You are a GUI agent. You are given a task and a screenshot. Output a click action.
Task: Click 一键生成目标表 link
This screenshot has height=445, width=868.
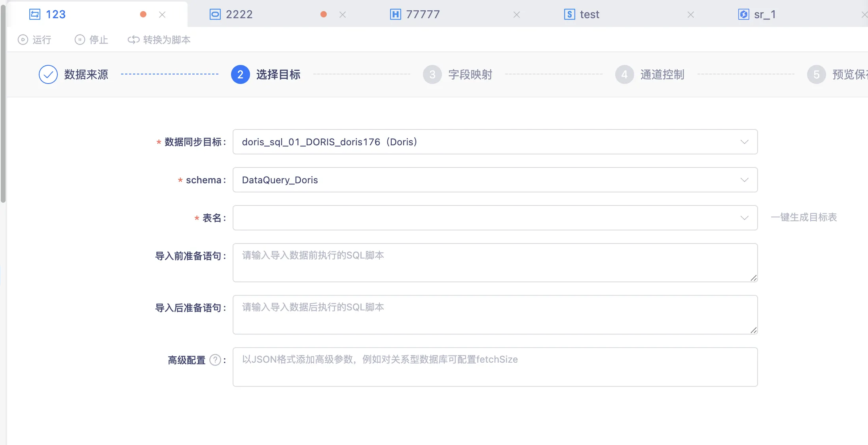[804, 217]
